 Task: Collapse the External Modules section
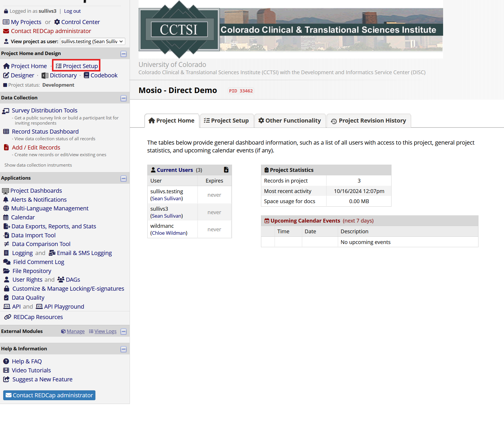click(124, 332)
